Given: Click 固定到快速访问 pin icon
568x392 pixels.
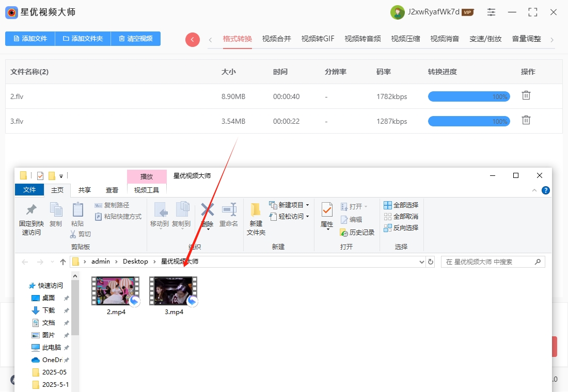Looking at the screenshot, I should click(31, 210).
